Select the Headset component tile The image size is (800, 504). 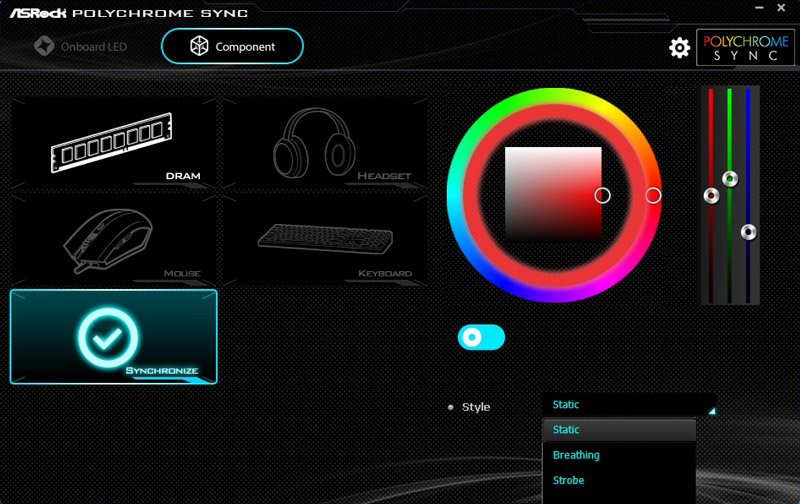325,143
